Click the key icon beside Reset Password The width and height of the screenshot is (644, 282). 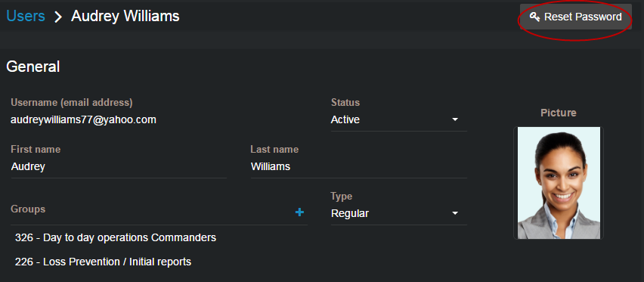pyautogui.click(x=534, y=17)
